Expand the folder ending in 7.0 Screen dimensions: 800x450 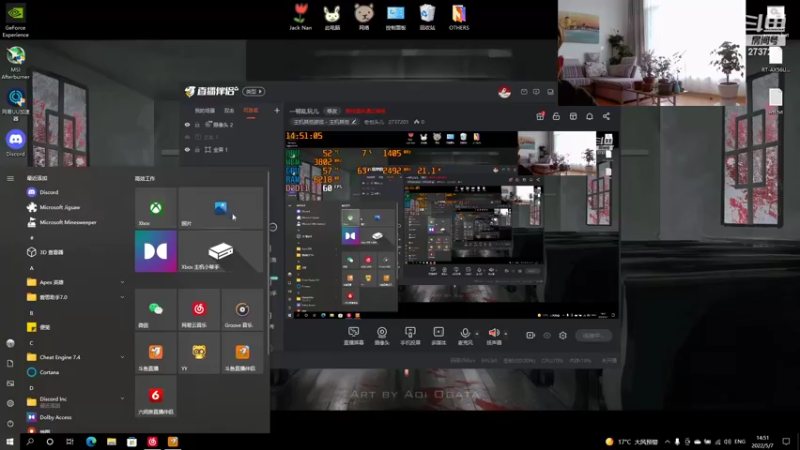[x=76, y=297]
